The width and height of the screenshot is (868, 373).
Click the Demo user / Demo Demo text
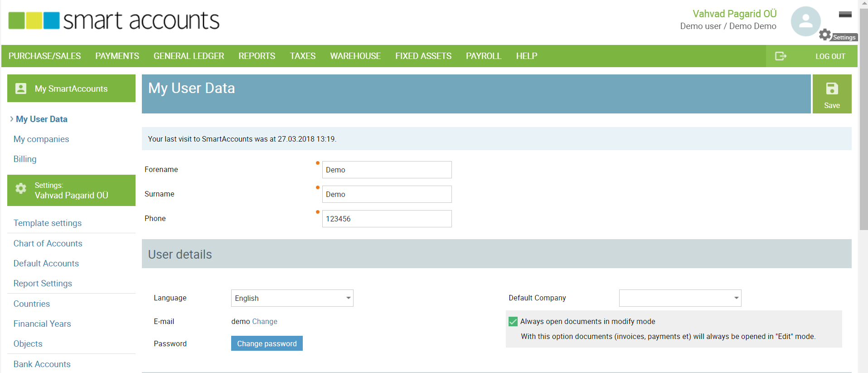click(728, 26)
